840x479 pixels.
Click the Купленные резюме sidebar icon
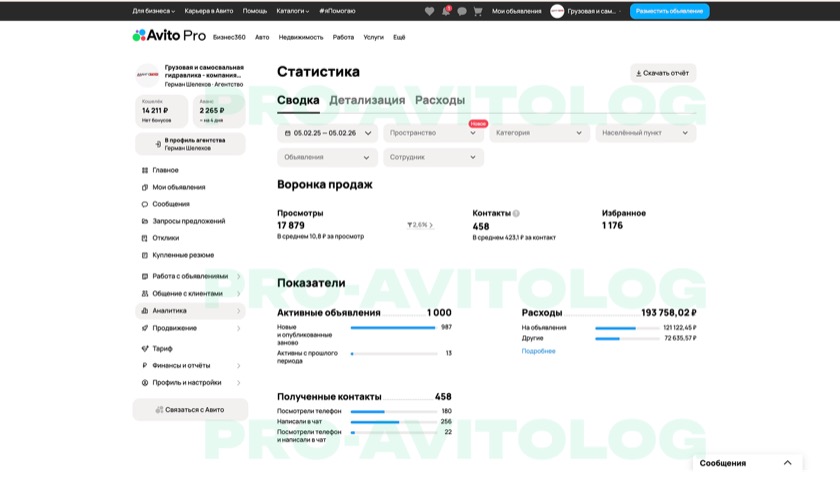145,256
